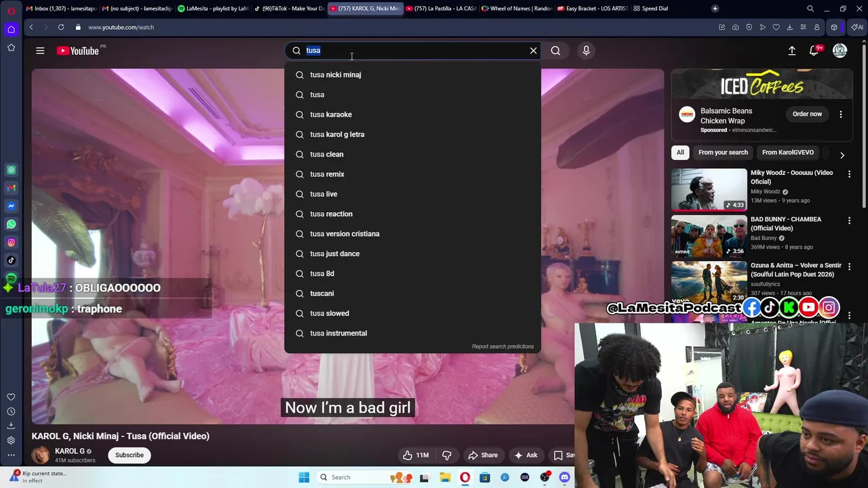Open the Windows Start button
Screen dimensions: 868x488
[x=304, y=477]
